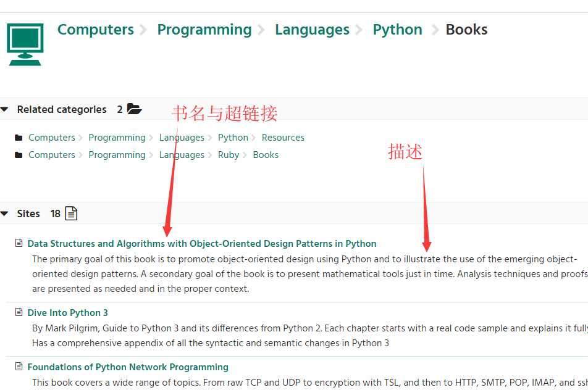This screenshot has width=588, height=390.
Task: Open Languages in the Python Resources category row
Action: click(x=182, y=138)
